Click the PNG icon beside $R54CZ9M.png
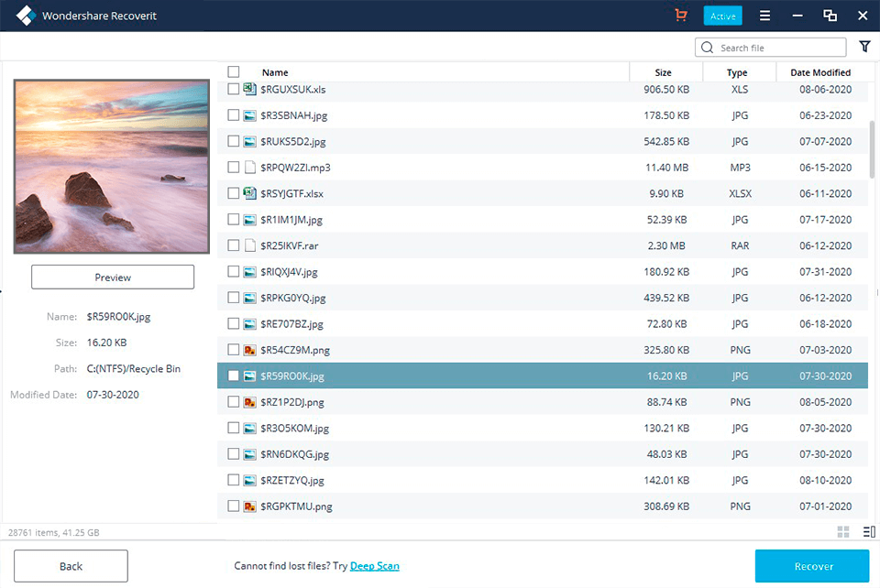The width and height of the screenshot is (880, 588). coord(248,349)
